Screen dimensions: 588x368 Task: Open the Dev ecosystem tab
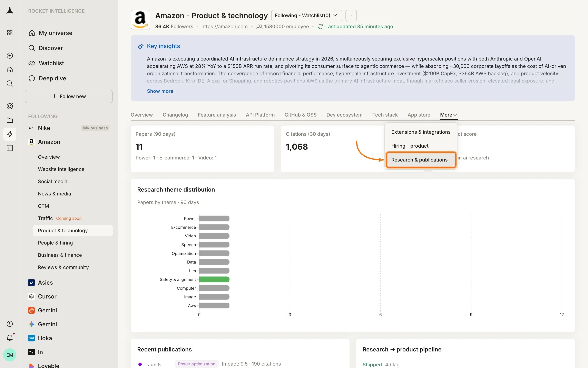tap(344, 115)
